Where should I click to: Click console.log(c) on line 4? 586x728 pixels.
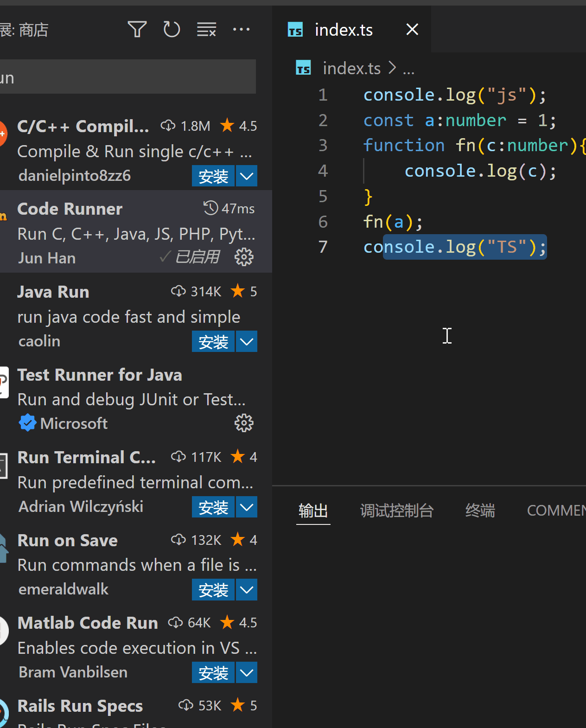click(480, 171)
